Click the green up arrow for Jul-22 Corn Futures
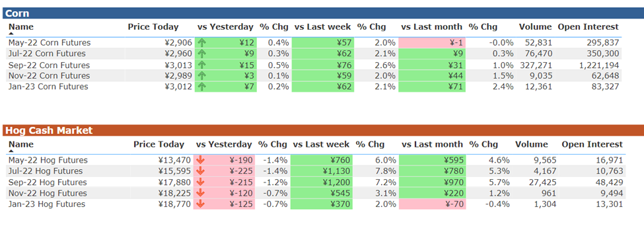644x238 pixels. 201,54
